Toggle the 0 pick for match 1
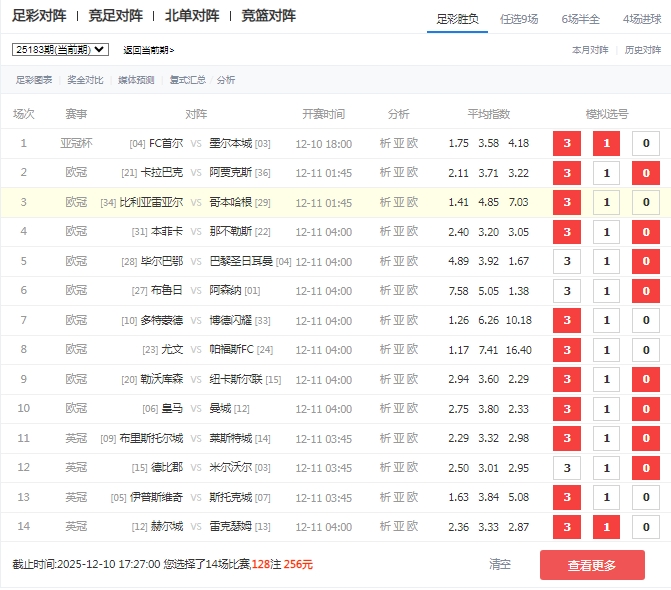The height and width of the screenshot is (590, 671). click(x=645, y=144)
